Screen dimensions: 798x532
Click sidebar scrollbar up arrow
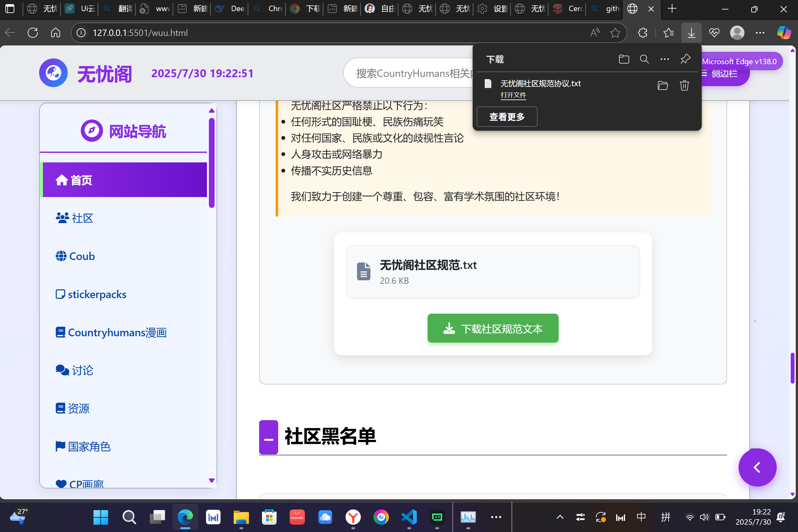(211, 111)
